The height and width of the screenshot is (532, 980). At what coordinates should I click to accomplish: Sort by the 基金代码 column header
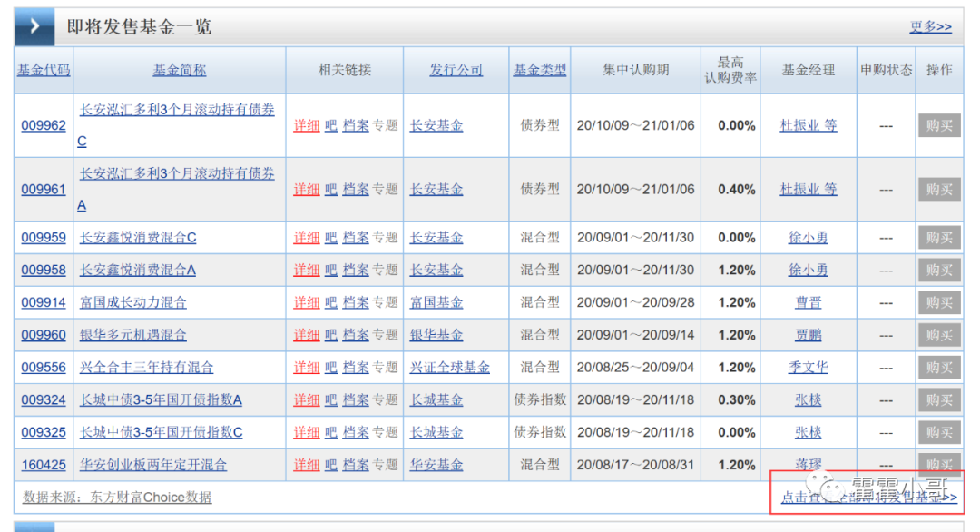44,70
